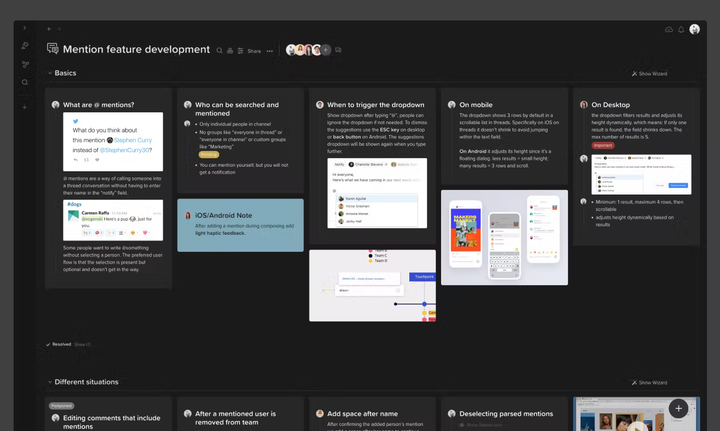
Task: Click the first collaborator avatar in header
Action: pyautogui.click(x=291, y=50)
